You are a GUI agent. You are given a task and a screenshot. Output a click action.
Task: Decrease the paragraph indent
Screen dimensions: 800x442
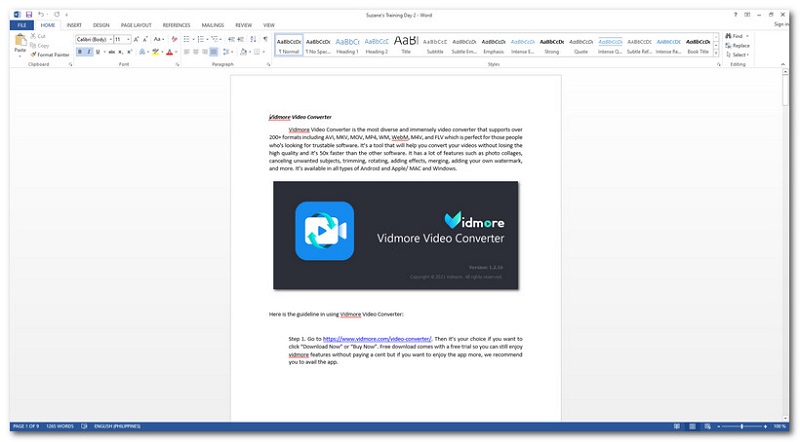click(231, 39)
